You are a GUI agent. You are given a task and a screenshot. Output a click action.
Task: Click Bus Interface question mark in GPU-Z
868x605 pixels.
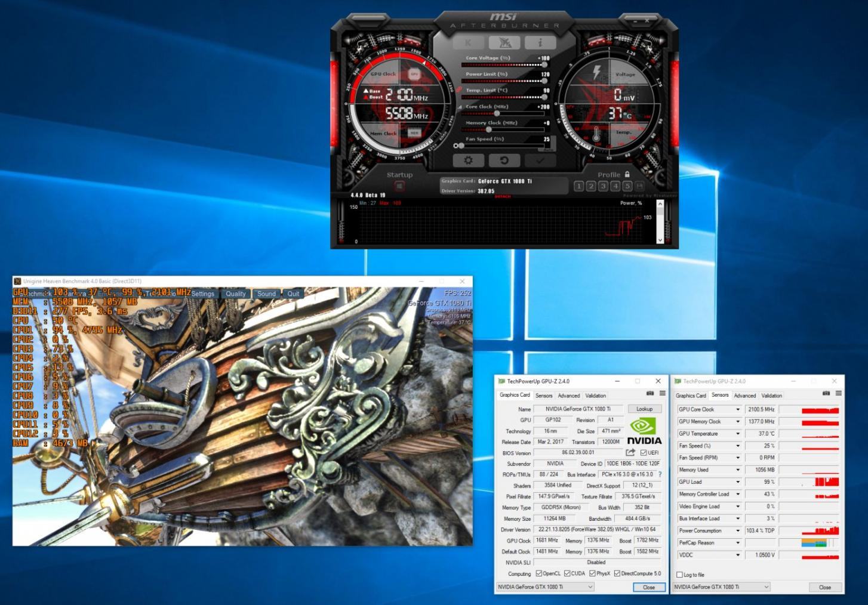pyautogui.click(x=660, y=474)
